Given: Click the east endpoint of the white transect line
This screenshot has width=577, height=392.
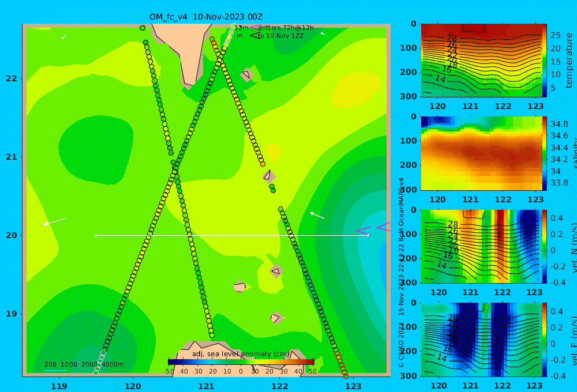Looking at the screenshot, I should point(368,235).
